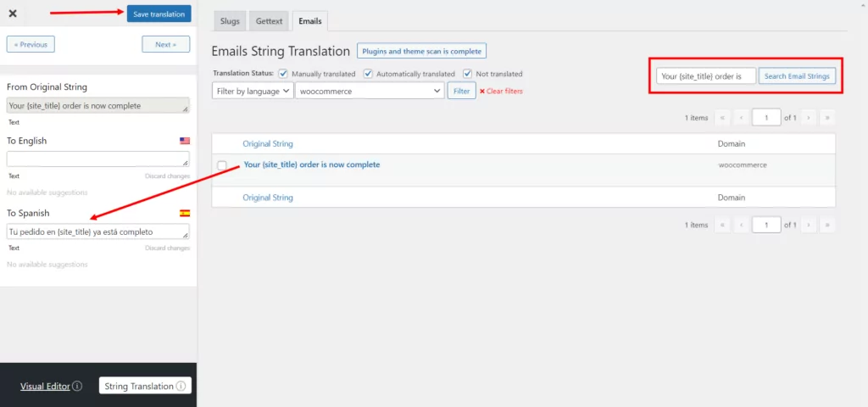Switch to the Slugs tab

[x=230, y=21]
